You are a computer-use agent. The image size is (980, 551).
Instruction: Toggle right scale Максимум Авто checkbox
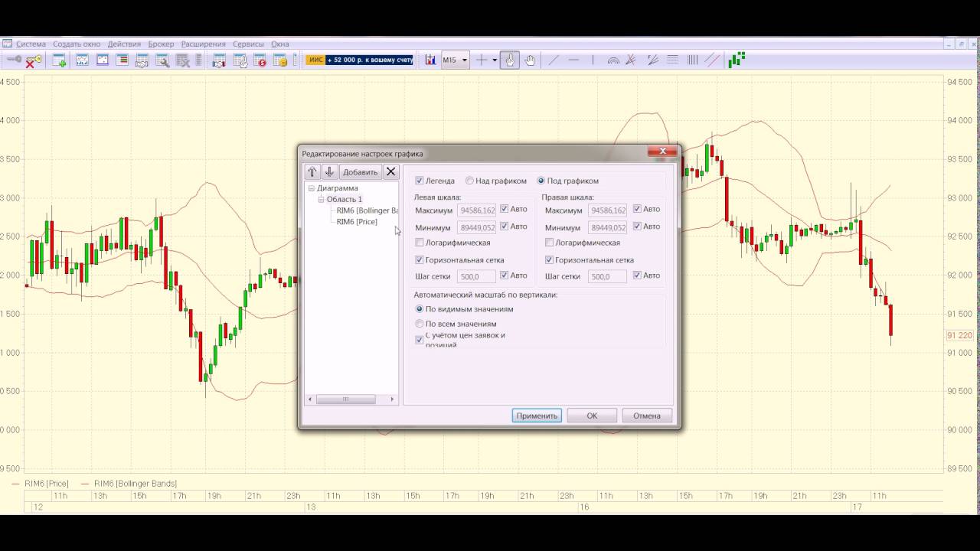(x=637, y=209)
